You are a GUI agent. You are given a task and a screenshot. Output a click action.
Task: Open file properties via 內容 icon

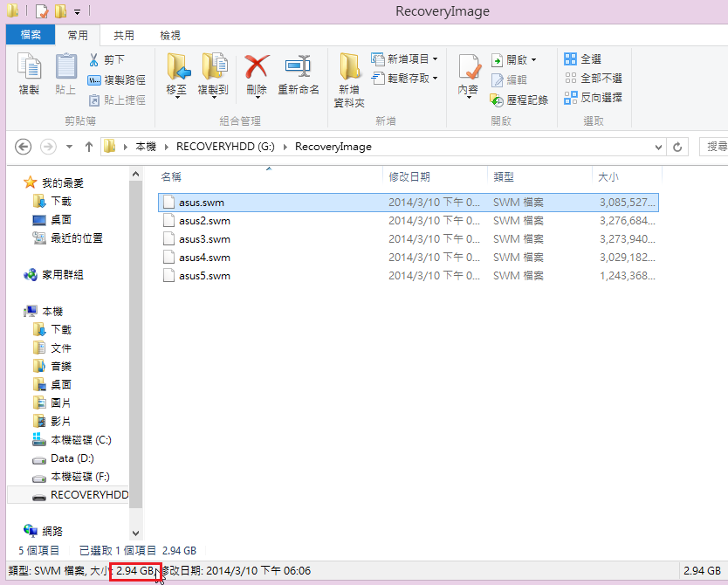tap(468, 68)
